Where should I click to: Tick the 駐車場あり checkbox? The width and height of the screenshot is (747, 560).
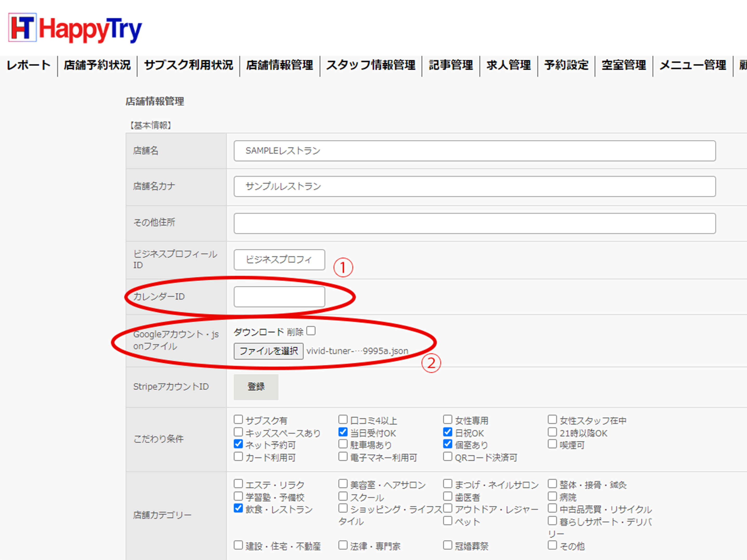pyautogui.click(x=343, y=444)
